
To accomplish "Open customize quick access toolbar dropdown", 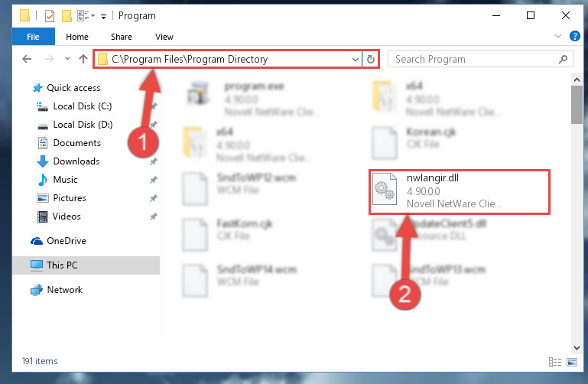I will pyautogui.click(x=103, y=16).
